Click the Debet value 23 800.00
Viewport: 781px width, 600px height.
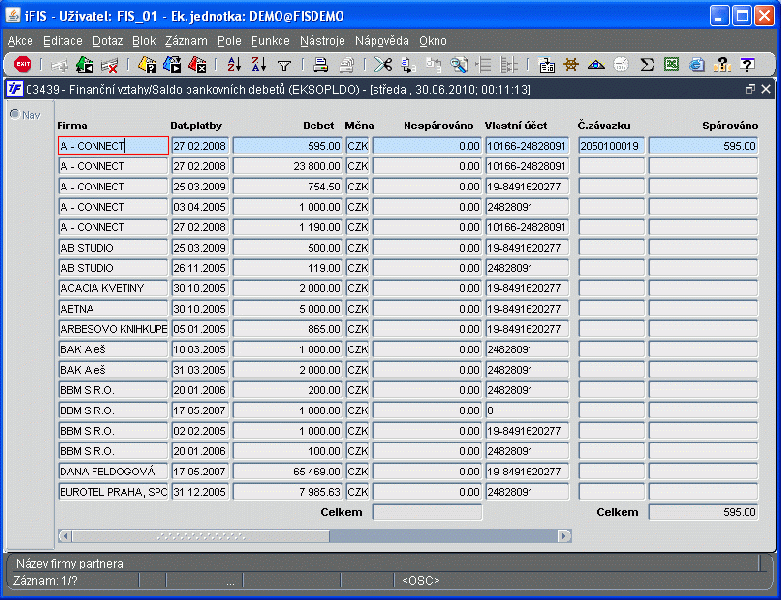pos(288,166)
